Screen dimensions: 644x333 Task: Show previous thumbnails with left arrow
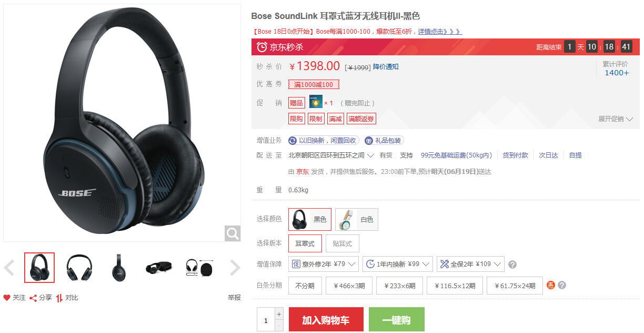pos(9,268)
